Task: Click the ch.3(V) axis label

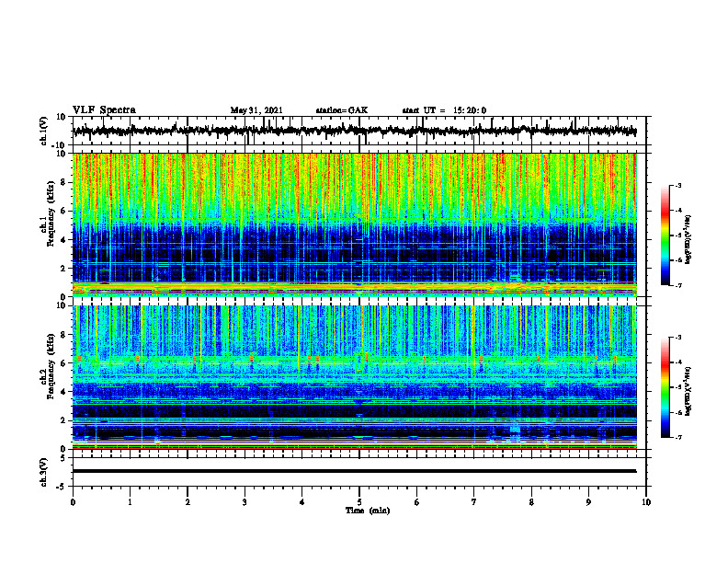Action: click(x=43, y=472)
